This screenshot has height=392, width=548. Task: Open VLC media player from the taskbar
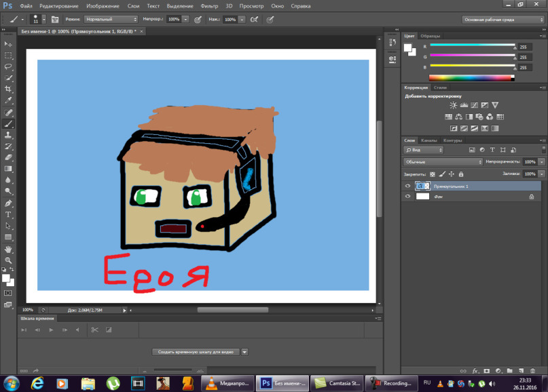tap(212, 383)
